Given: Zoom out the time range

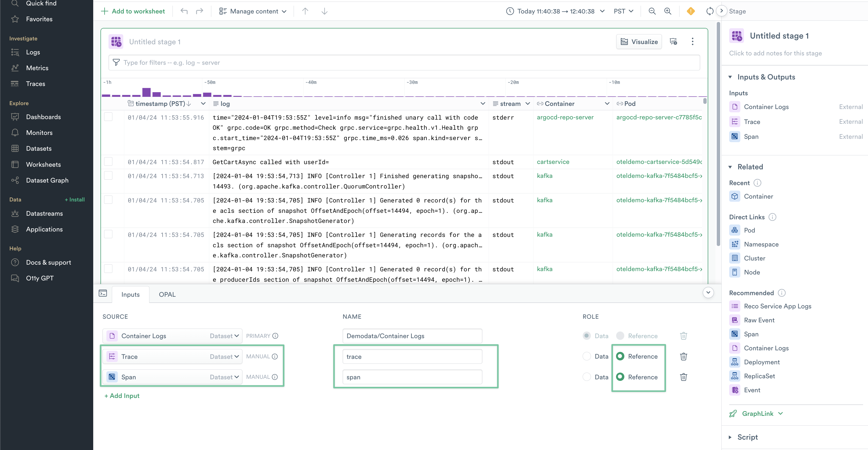Looking at the screenshot, I should pyautogui.click(x=652, y=11).
